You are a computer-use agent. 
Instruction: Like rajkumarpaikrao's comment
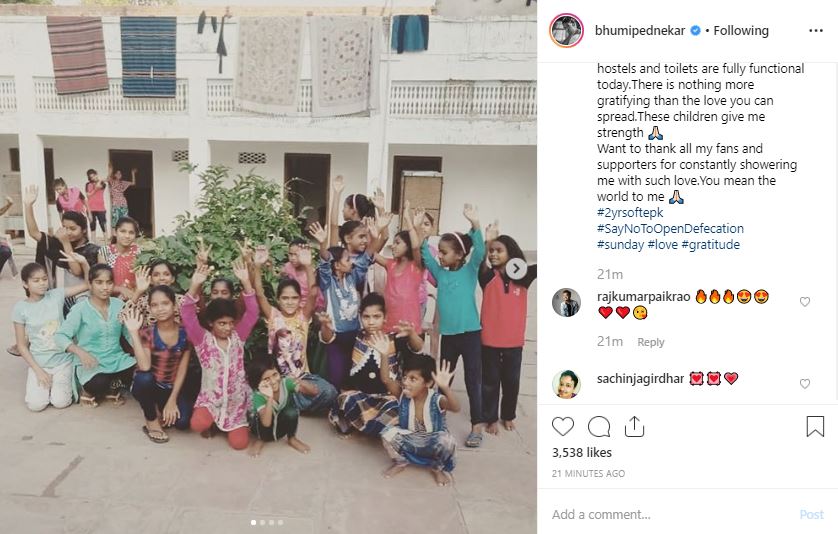(805, 302)
